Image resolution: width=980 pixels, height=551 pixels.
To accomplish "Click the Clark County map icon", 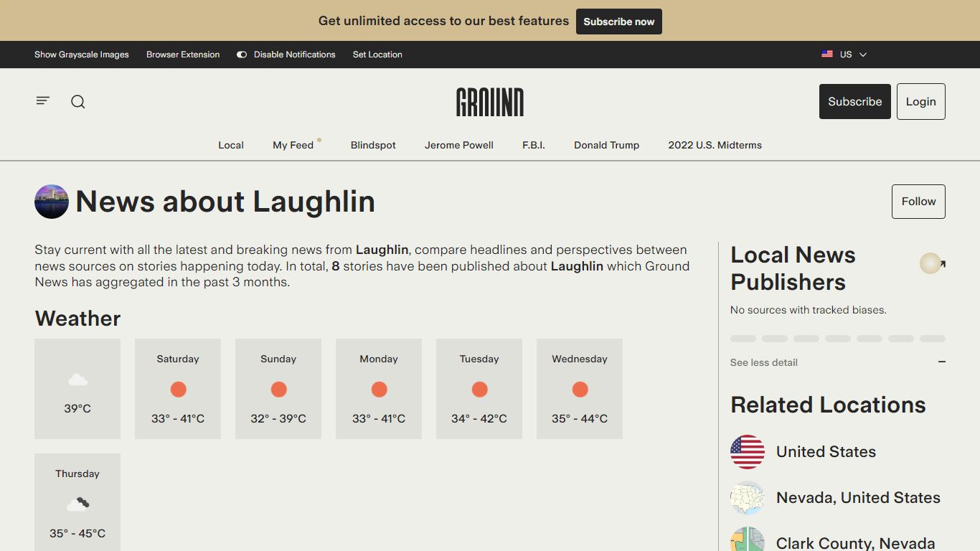I will point(748,540).
